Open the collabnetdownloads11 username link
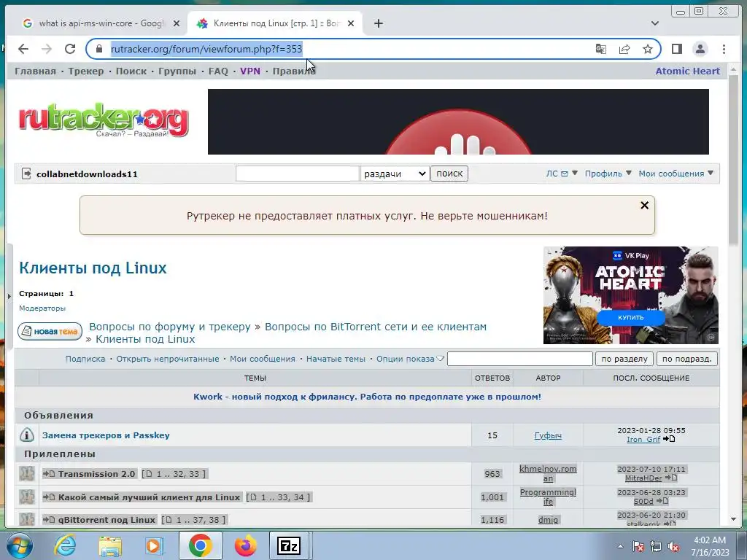The image size is (747, 560). coord(88,174)
